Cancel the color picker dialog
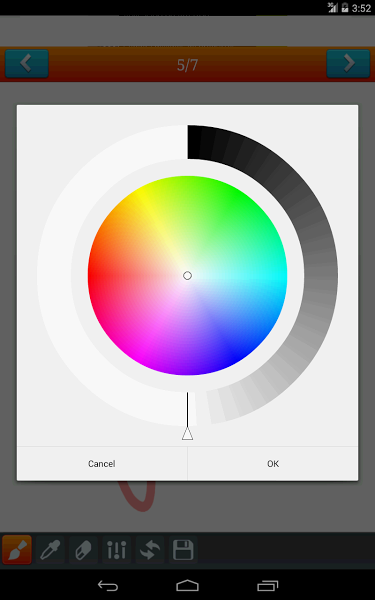The width and height of the screenshot is (375, 600). tap(102, 463)
